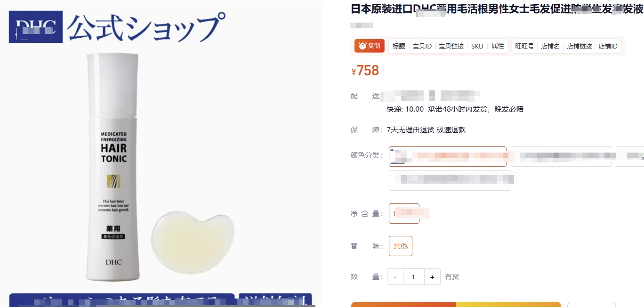Click the quantity input field

pos(414,277)
